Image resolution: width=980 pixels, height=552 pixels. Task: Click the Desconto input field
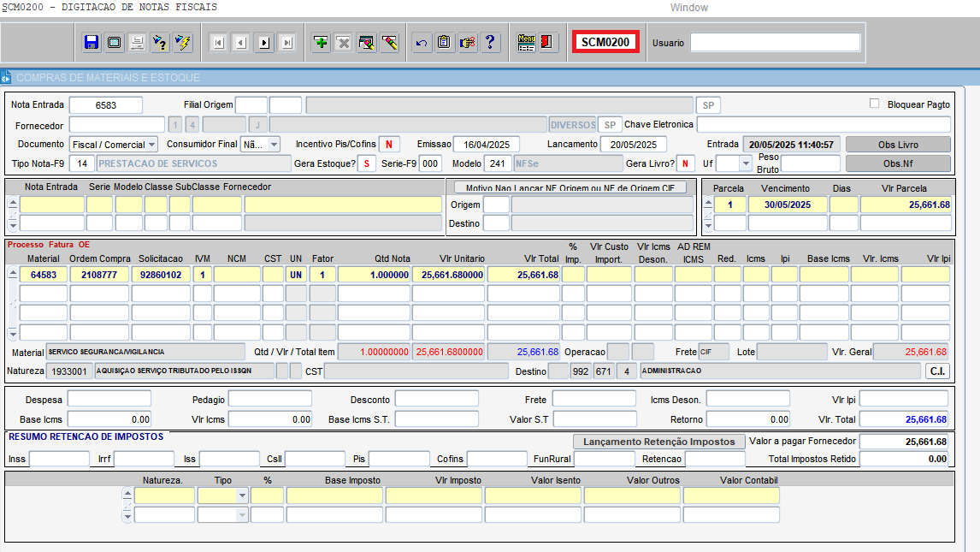437,399
